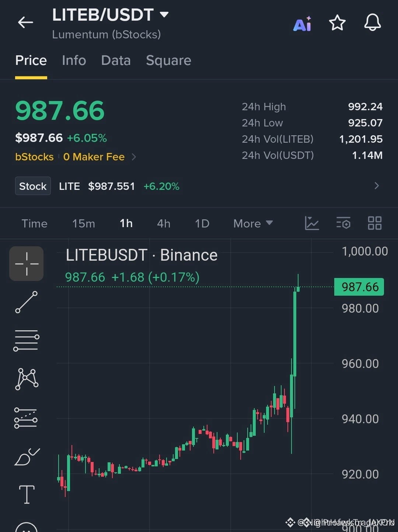
Task: Go back using the left arrow
Action: [x=25, y=22]
